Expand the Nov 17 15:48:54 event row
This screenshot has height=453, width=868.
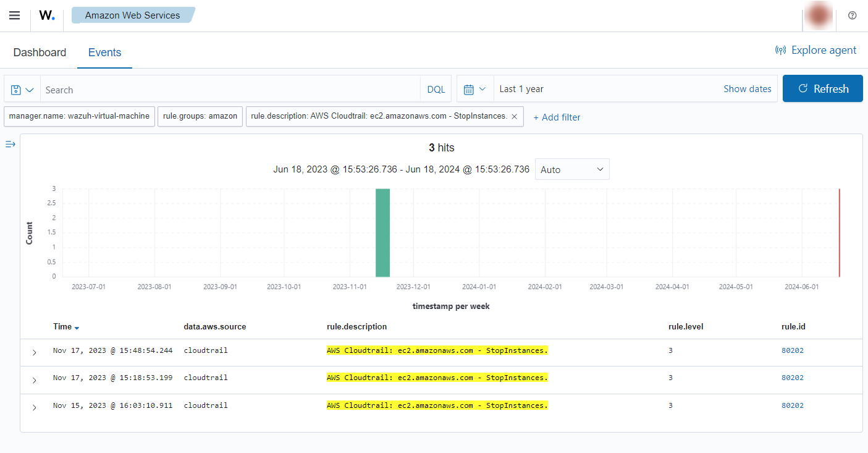(x=34, y=352)
